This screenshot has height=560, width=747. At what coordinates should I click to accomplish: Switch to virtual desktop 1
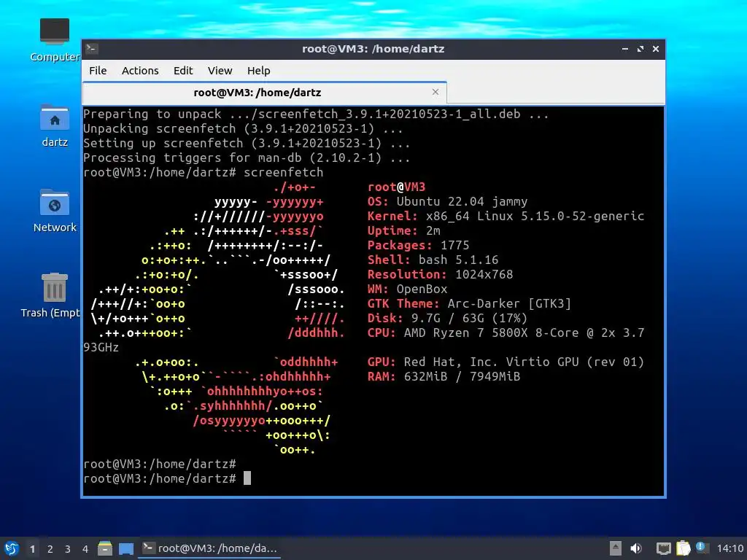[32, 549]
